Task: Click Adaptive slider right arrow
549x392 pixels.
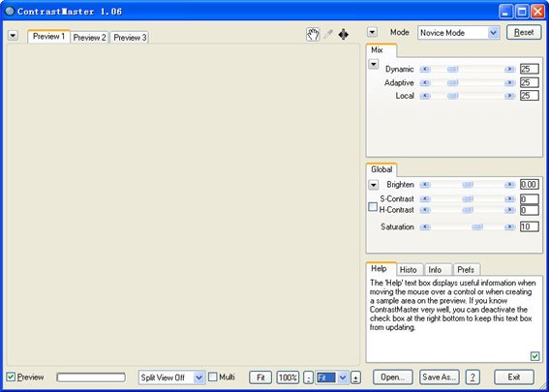Action: tap(509, 83)
